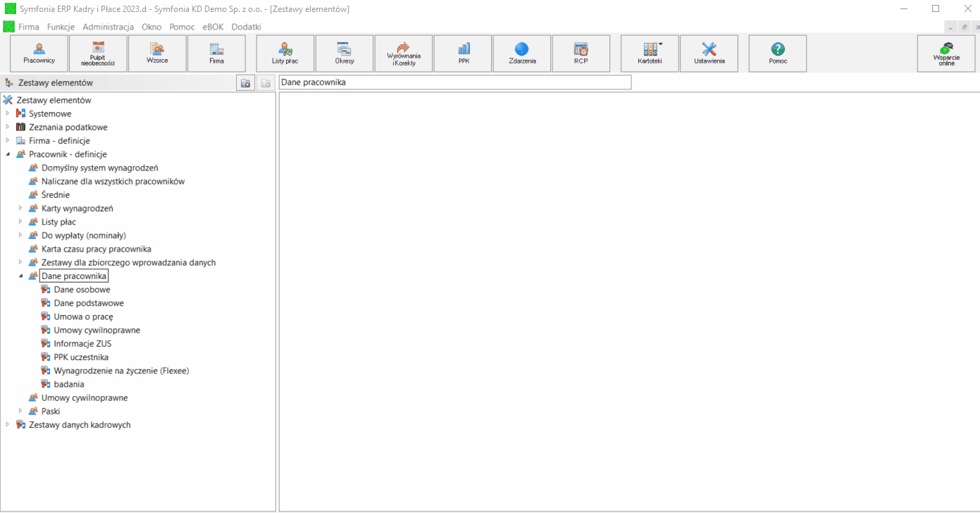Image resolution: width=980 pixels, height=513 pixels.
Task: Click the Pomoc question mark icon
Action: pyautogui.click(x=778, y=54)
